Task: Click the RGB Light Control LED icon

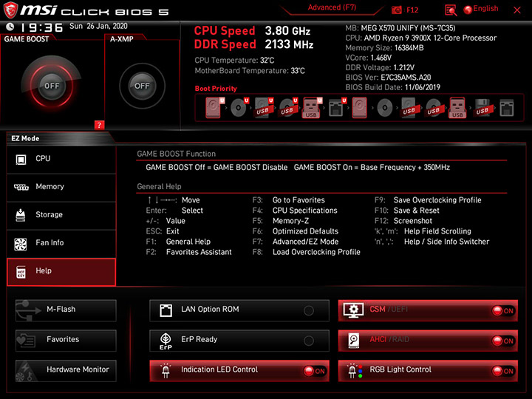Action: (354, 371)
